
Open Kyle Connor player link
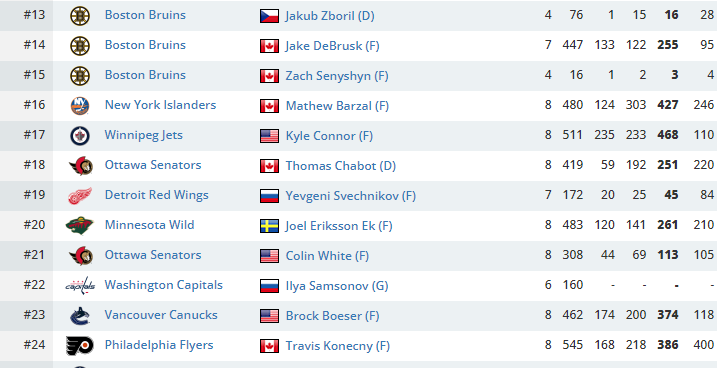[x=329, y=136]
